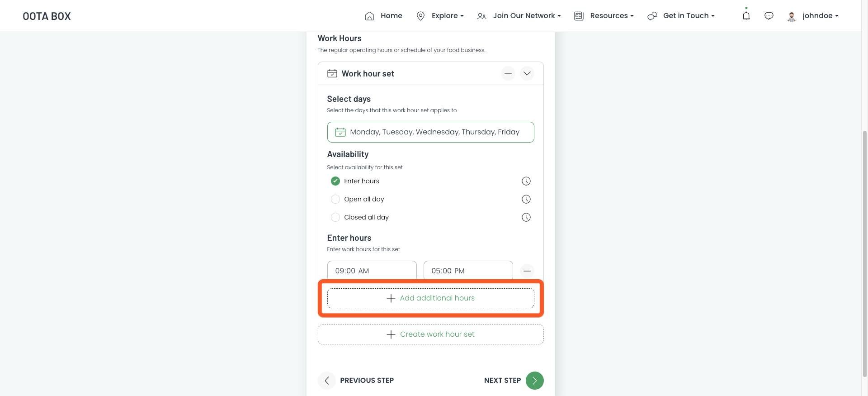The height and width of the screenshot is (396, 868).
Task: Click the green Next Step arrow
Action: (534, 381)
